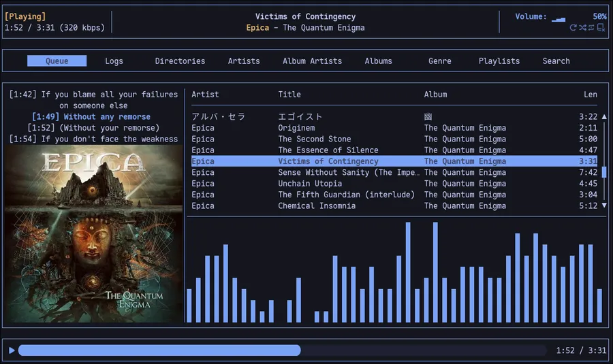The height and width of the screenshot is (364, 613).
Task: Click the queue scrollbar up arrow
Action: pyautogui.click(x=603, y=117)
